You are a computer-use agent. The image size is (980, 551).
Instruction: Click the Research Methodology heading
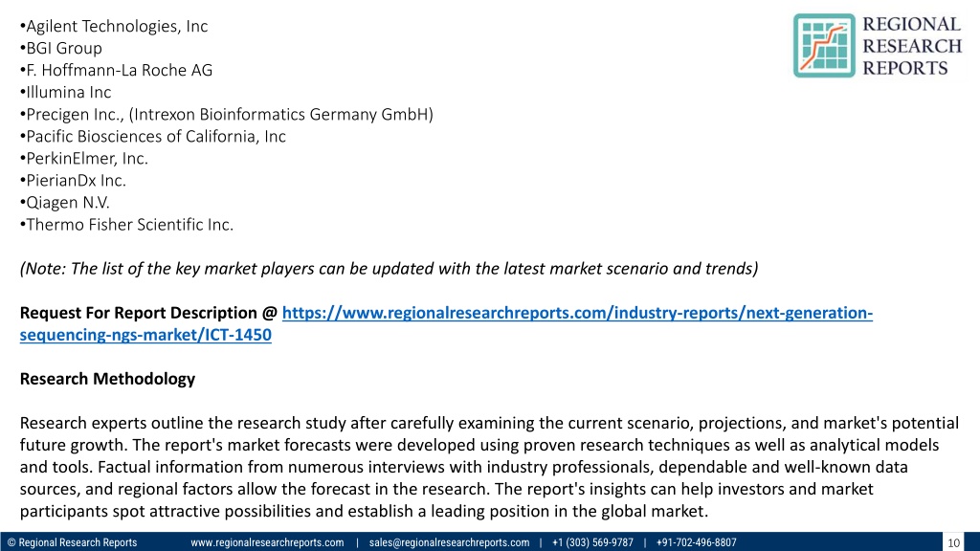point(107,379)
